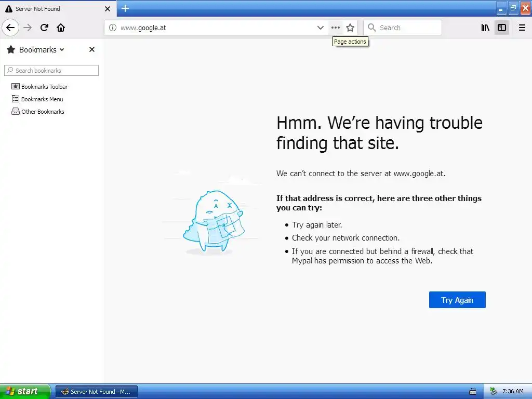Show site information icon in address bar
The height and width of the screenshot is (399, 532).
pyautogui.click(x=113, y=28)
